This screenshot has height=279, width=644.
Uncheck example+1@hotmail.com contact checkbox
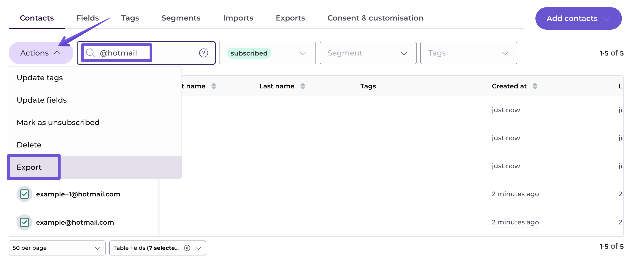24,194
